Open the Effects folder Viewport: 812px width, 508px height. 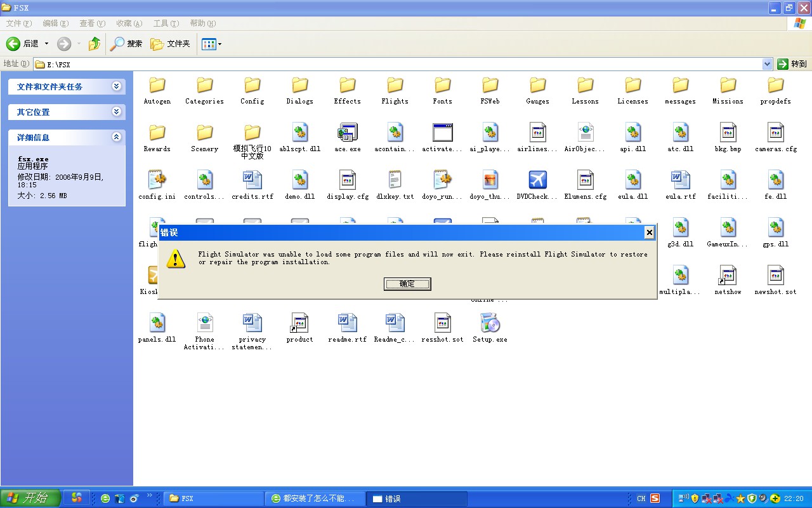[347, 91]
